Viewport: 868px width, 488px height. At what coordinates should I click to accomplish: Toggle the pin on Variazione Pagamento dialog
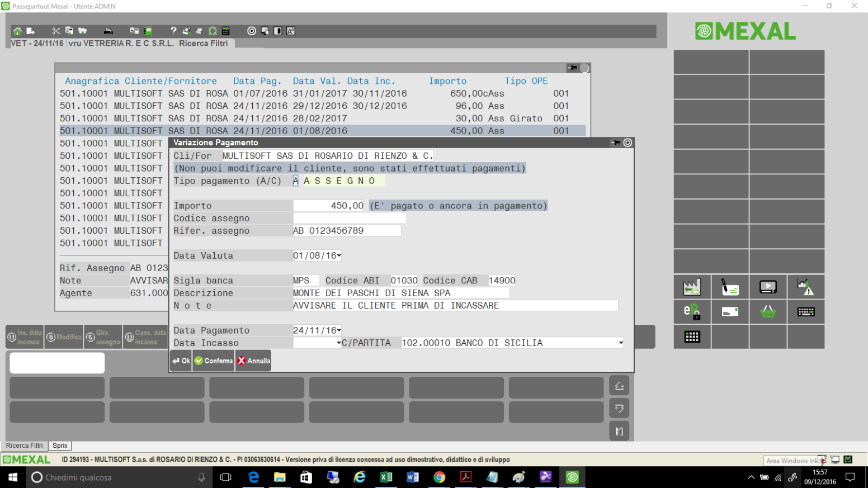coord(616,143)
